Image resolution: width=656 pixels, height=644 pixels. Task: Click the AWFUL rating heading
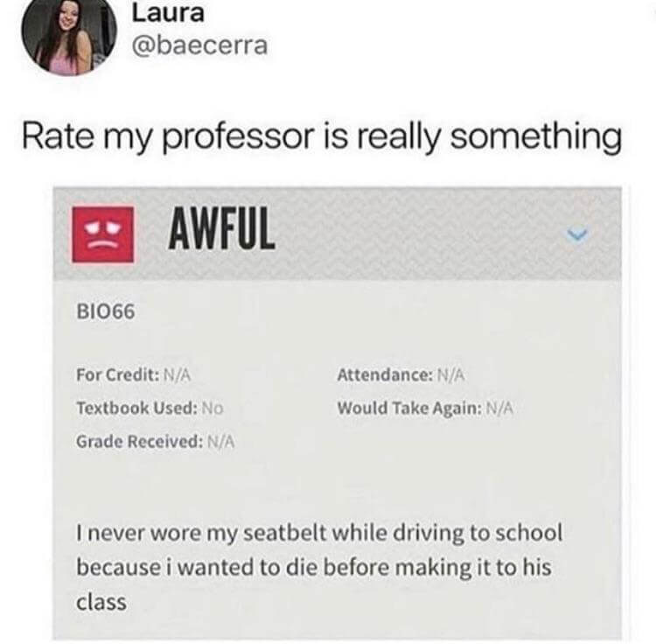(222, 229)
